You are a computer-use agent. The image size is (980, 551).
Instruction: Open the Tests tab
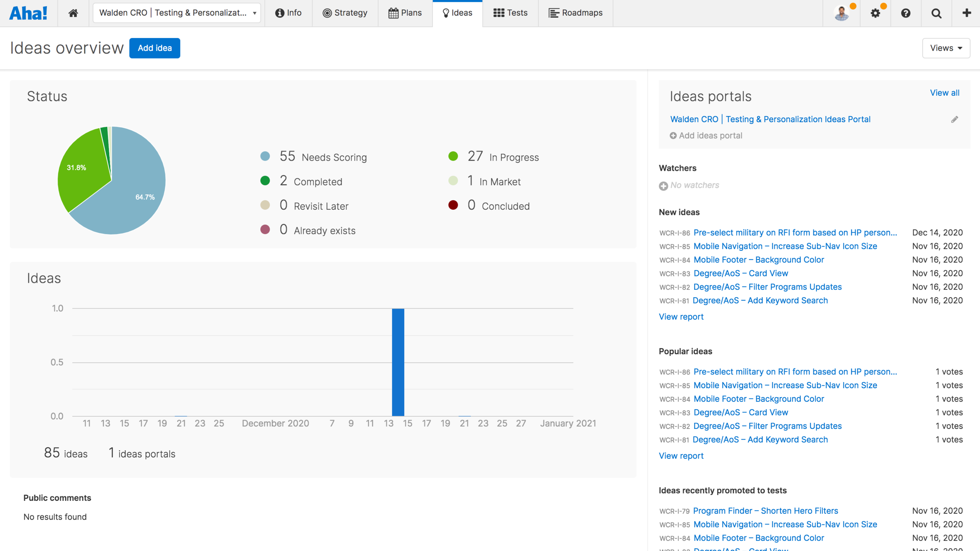coord(510,13)
